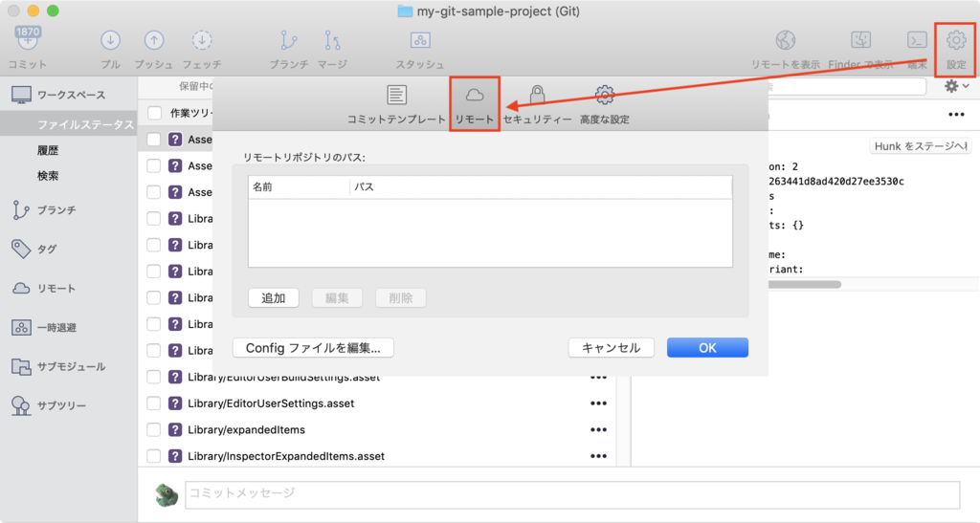Screen dimensions: 980x523
Task: Click the リモートを表示 globe icon
Action: pyautogui.click(x=785, y=40)
